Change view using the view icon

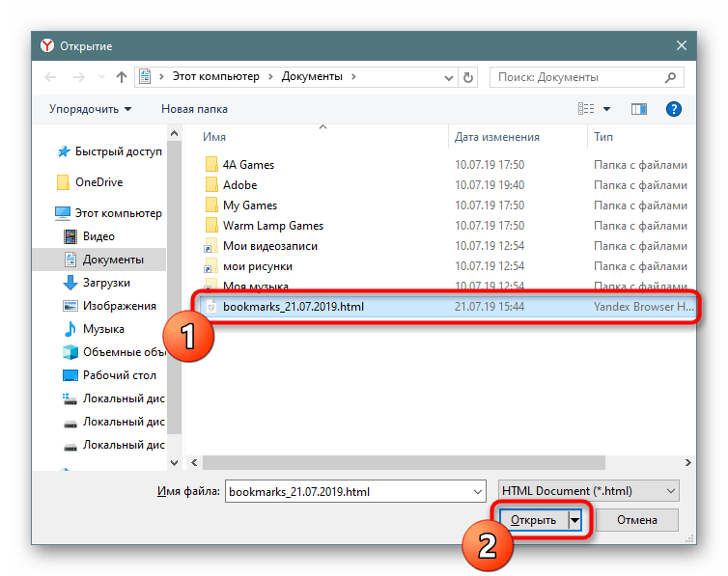[586, 109]
